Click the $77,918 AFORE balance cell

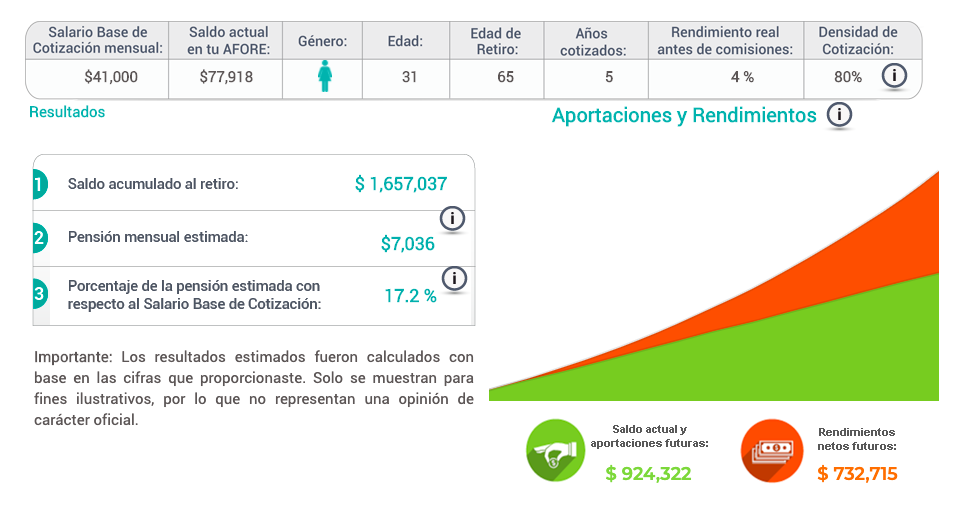[x=226, y=77]
